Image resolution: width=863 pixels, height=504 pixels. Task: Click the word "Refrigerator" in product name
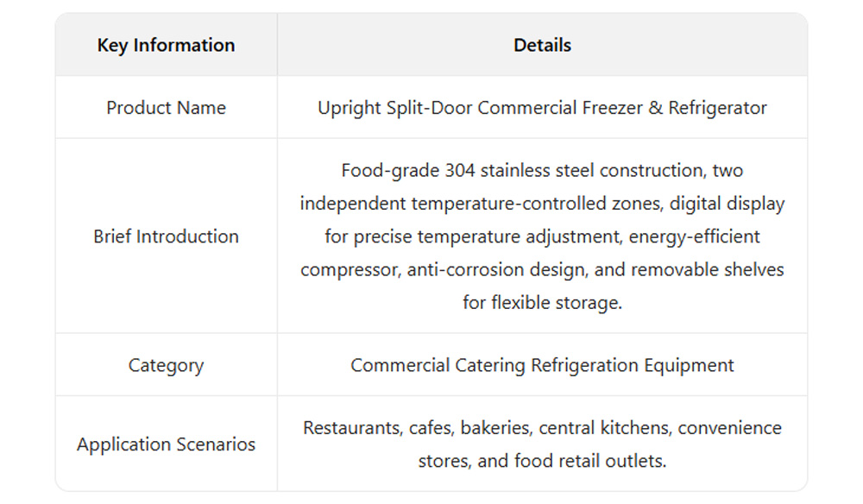tap(717, 108)
